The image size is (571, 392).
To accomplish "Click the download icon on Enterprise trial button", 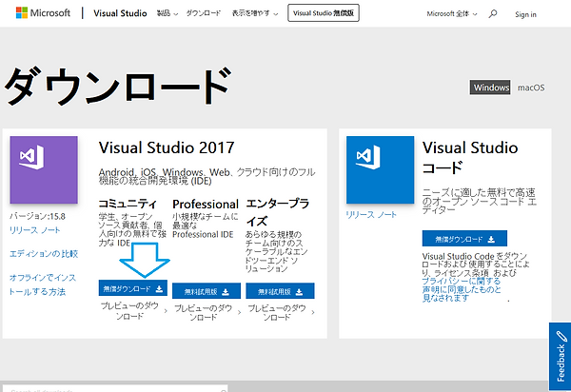I will point(300,291).
